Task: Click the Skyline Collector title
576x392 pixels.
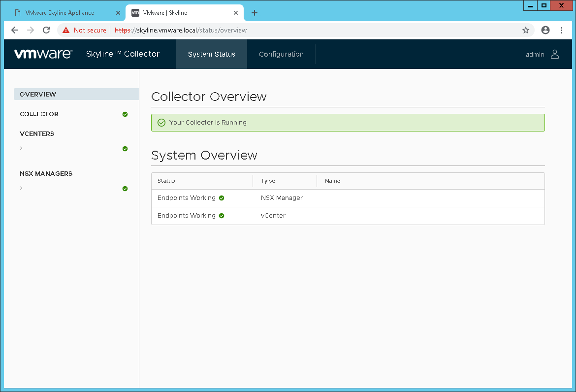Action: pos(123,54)
